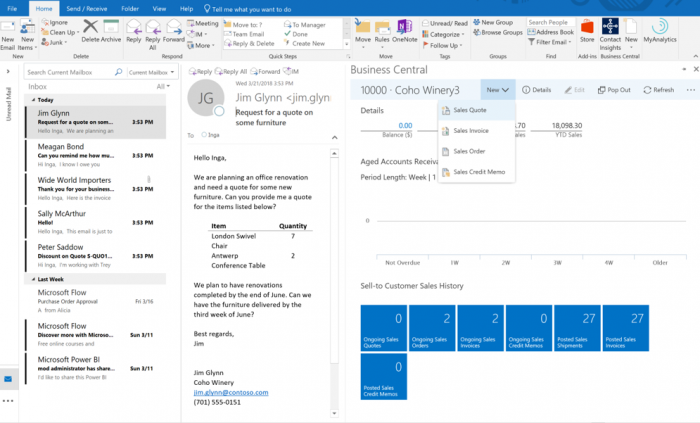Expand the folder pane with the arrow
Viewport: 700px width, 423px height.
(x=8, y=71)
